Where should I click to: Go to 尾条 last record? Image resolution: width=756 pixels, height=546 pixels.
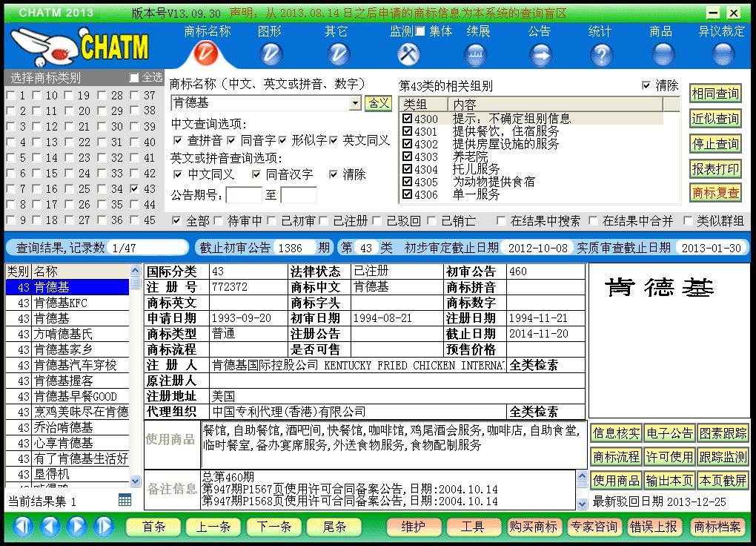click(334, 527)
